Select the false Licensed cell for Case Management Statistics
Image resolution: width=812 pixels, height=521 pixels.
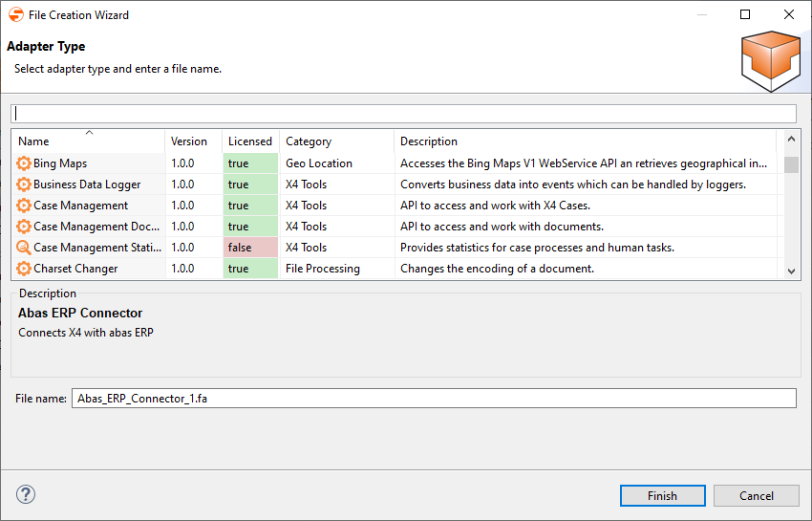click(x=250, y=248)
